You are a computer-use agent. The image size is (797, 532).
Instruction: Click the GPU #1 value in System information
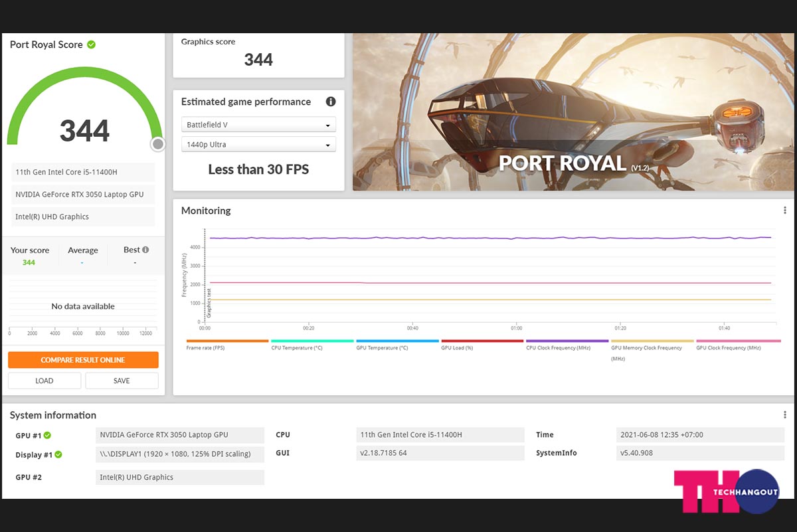180,435
